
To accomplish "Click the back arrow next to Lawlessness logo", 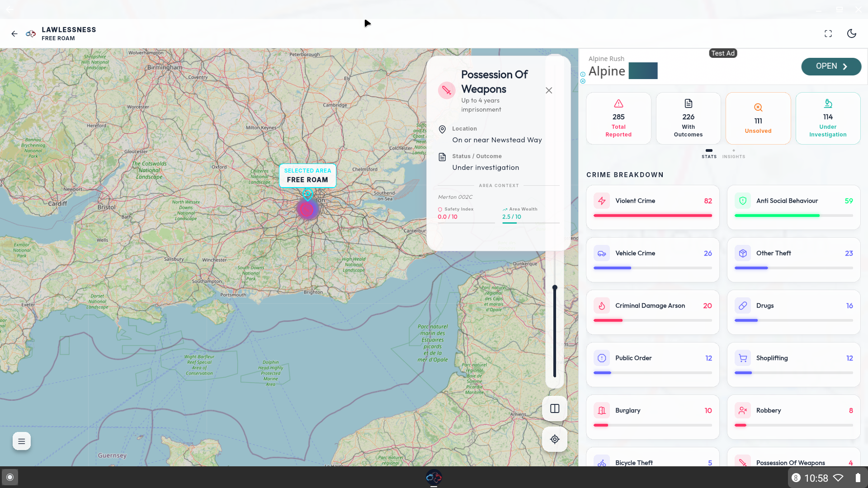I will [14, 34].
